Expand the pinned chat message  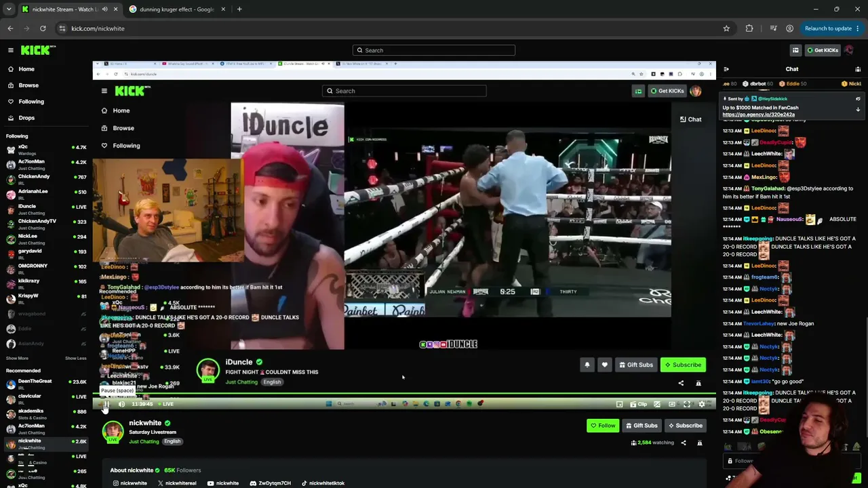[x=858, y=109]
